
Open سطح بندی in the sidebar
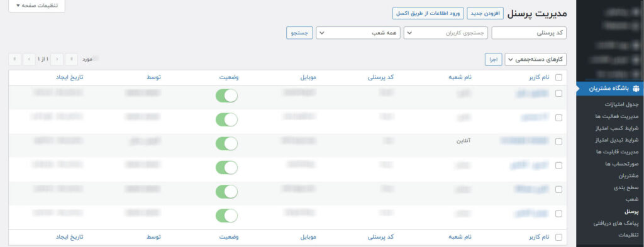pos(627,188)
